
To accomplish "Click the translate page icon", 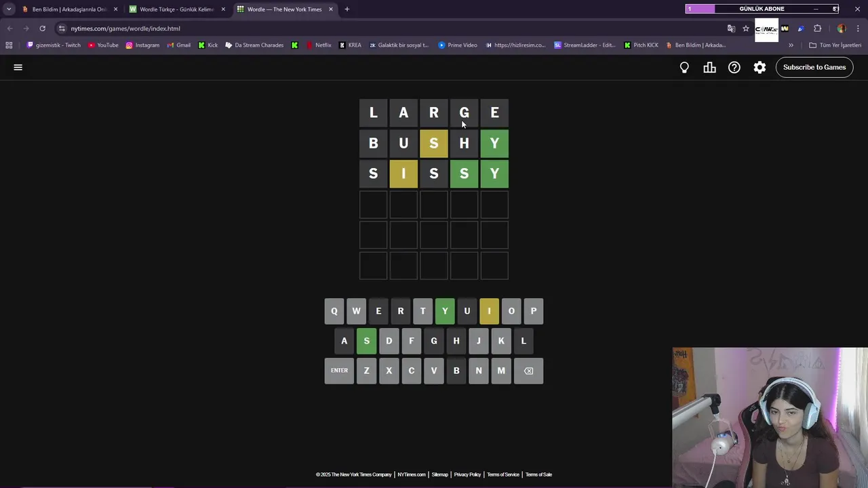I will click(731, 28).
